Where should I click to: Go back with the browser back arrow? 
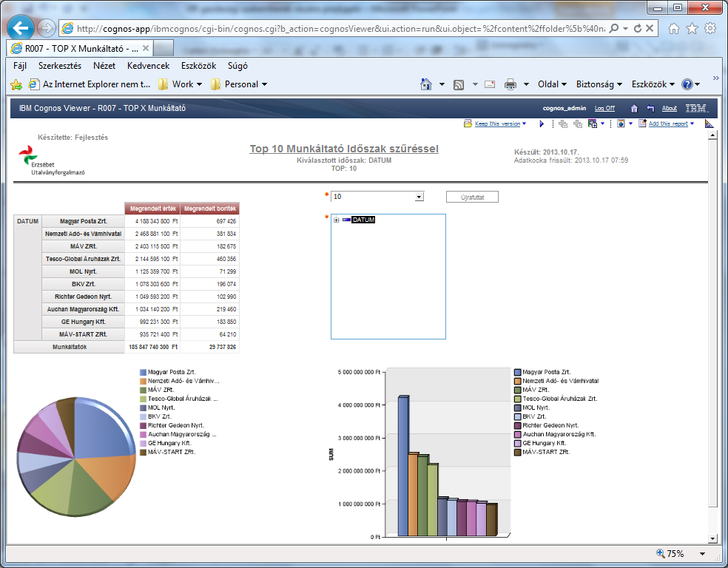click(21, 28)
